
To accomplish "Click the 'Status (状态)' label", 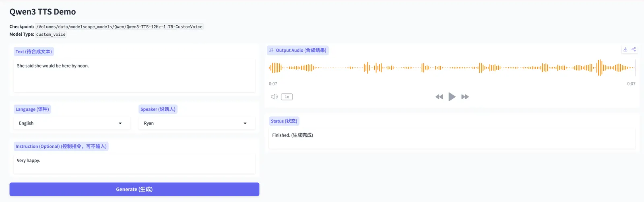I will pyautogui.click(x=284, y=121).
